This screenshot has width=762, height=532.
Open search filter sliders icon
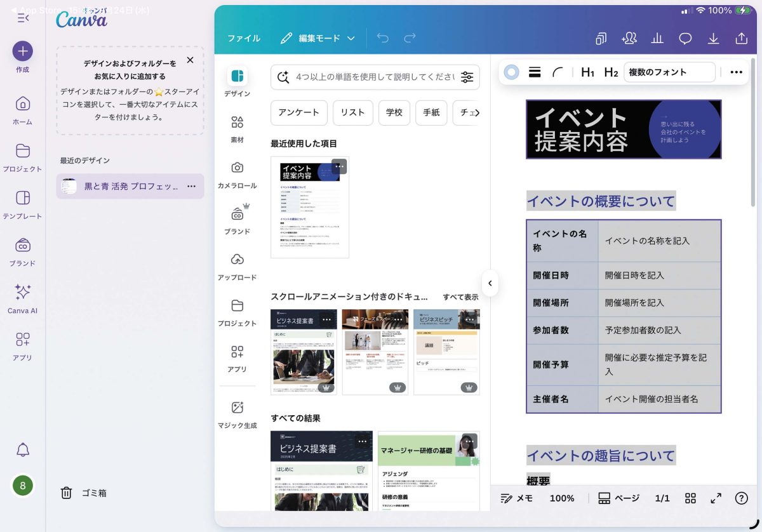point(467,77)
